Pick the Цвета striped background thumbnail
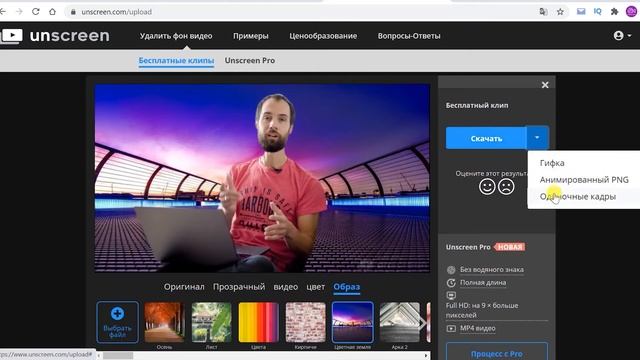640x360 pixels. pos(258,322)
